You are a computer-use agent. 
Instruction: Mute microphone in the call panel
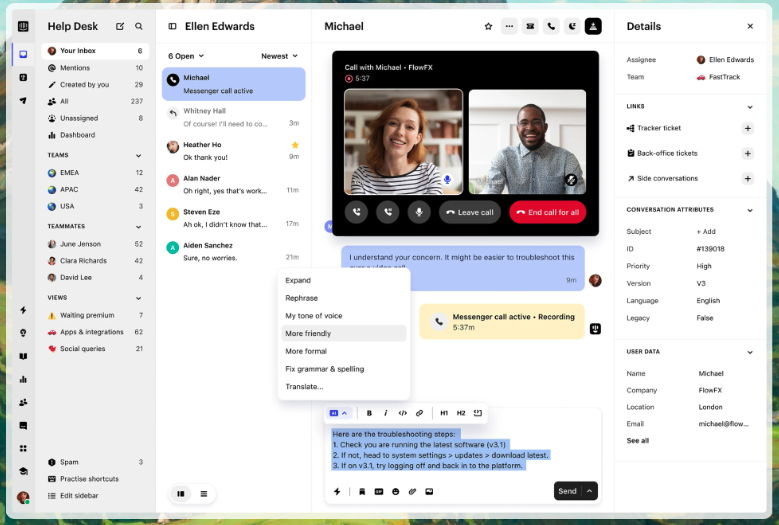click(420, 212)
